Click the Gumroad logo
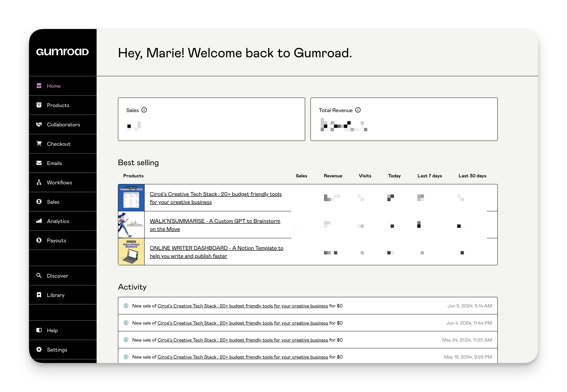Screen dimensions: 567x392 62,52
